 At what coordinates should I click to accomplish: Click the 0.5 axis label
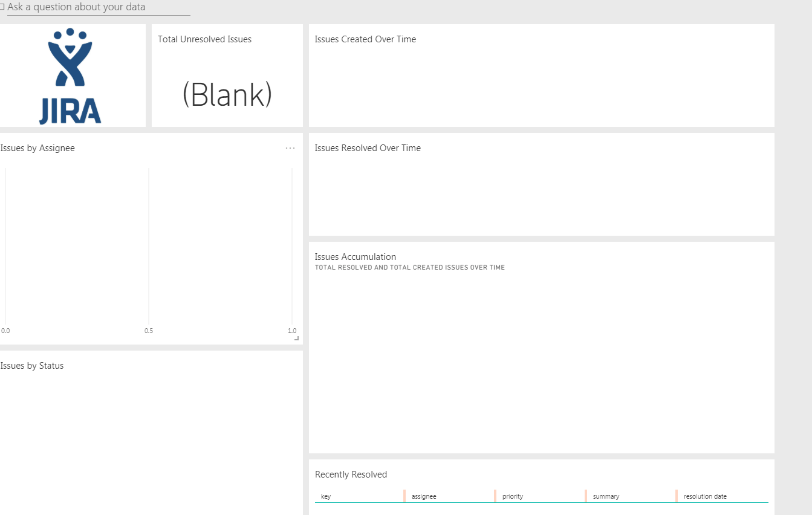coord(148,331)
